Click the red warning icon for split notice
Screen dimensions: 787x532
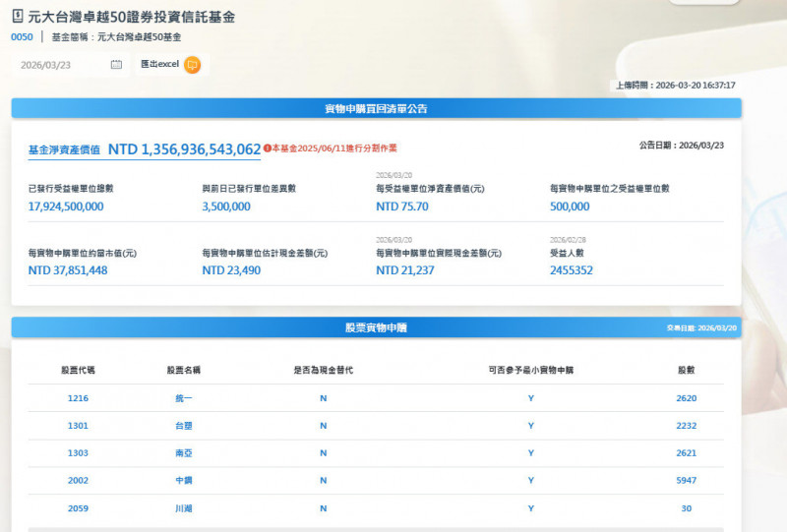point(267,148)
